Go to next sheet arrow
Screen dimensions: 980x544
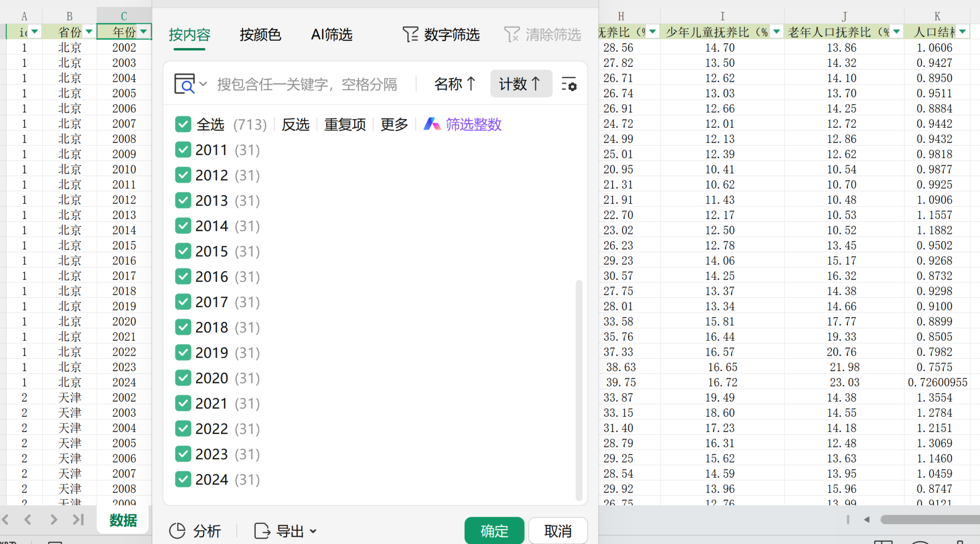[53, 519]
